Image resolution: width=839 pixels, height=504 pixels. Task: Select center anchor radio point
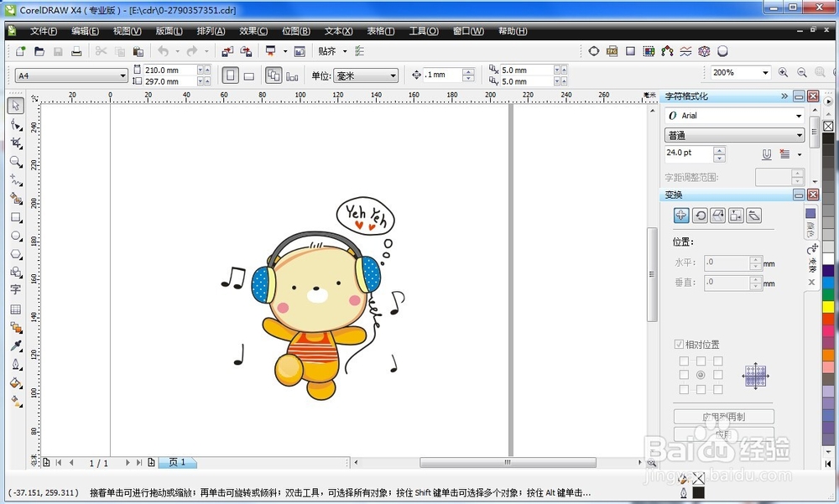[701, 375]
